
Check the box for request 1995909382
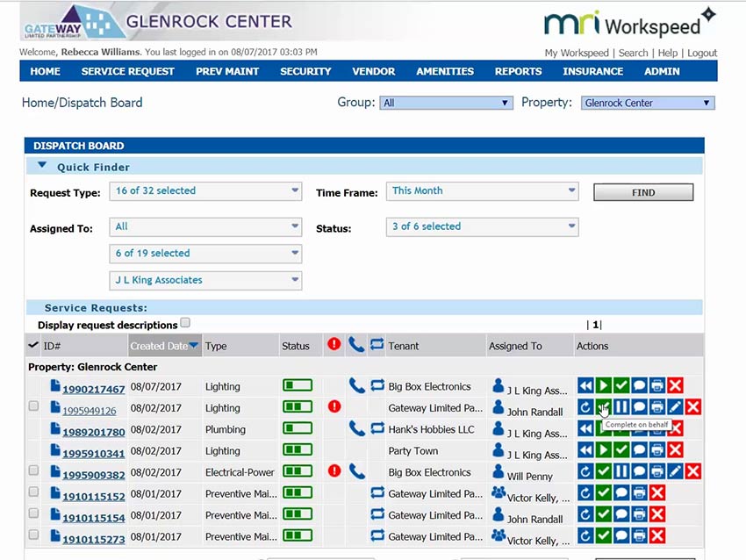[x=33, y=470]
